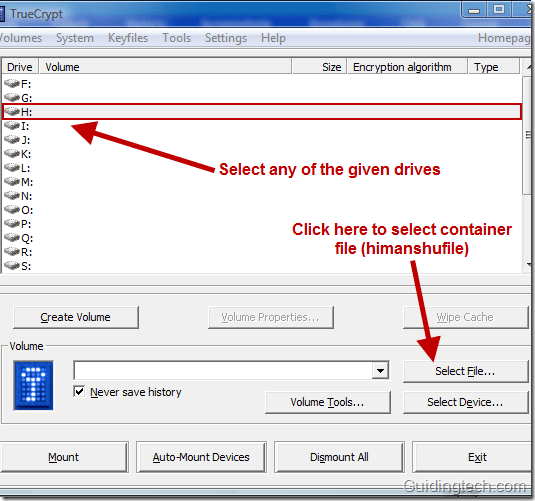Click the Create Volume button
This screenshot has height=501, width=535.
(76, 317)
